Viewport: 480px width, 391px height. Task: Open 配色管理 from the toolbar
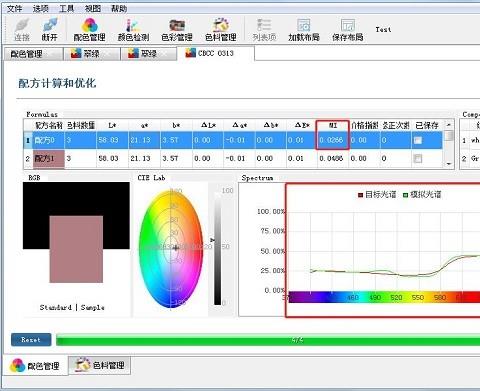pyautogui.click(x=89, y=30)
